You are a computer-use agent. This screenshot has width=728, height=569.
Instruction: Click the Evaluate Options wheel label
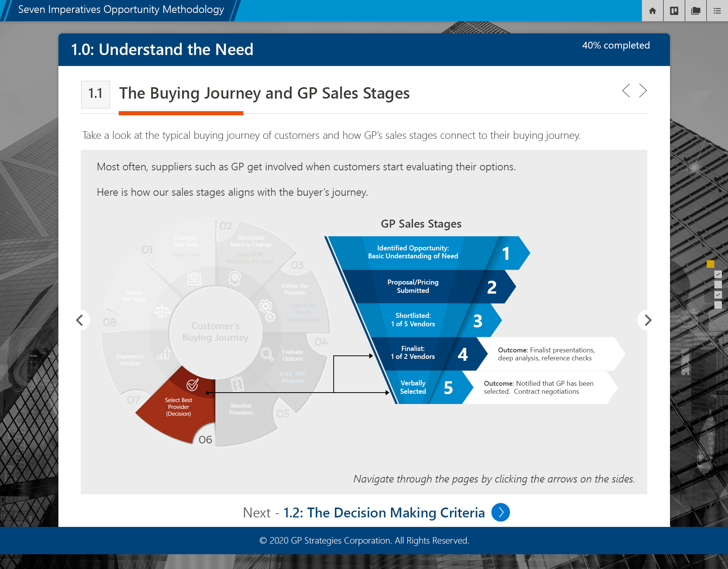(292, 355)
